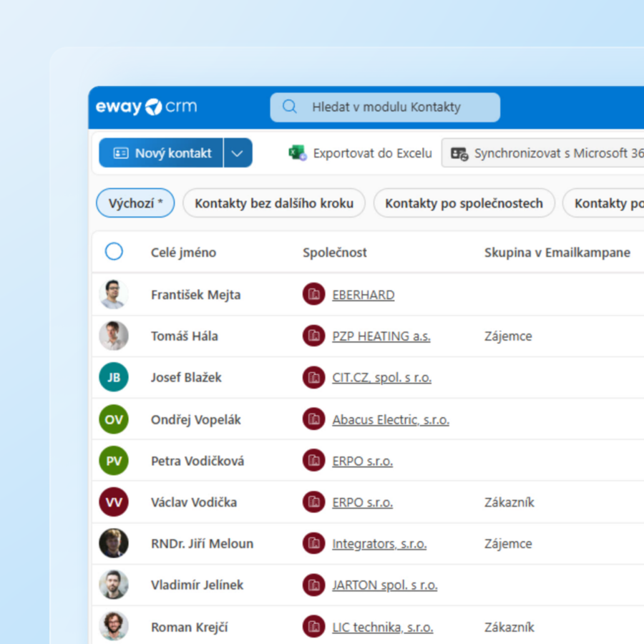Viewport: 644px width, 644px height.
Task: Click the VV avatar for Václav Vodička
Action: (x=114, y=502)
